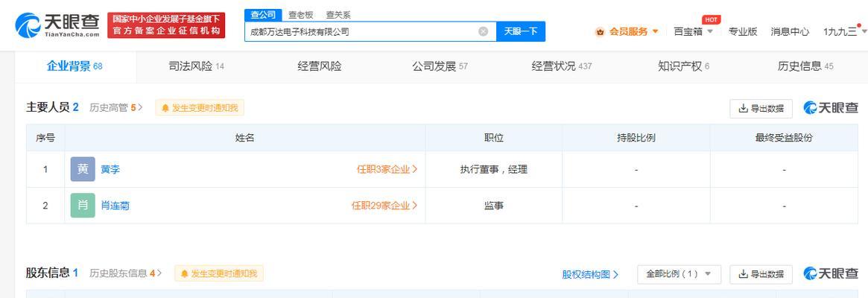
Task: Click the 持股比例 column header
Action: pos(636,138)
